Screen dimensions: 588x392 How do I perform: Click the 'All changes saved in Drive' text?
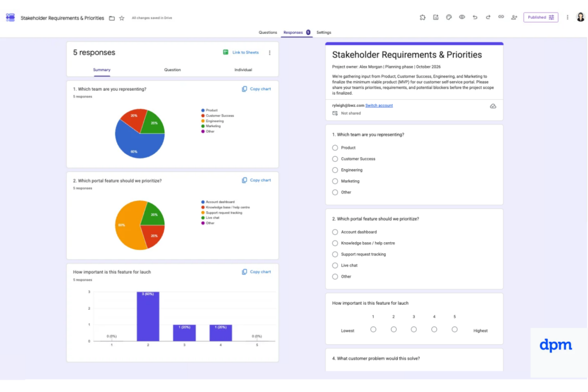(x=152, y=18)
